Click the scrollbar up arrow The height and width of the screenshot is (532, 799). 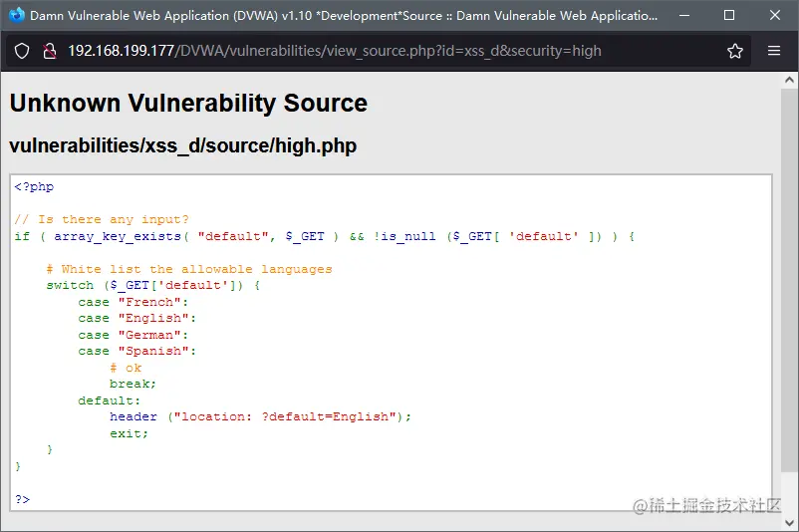tap(789, 80)
